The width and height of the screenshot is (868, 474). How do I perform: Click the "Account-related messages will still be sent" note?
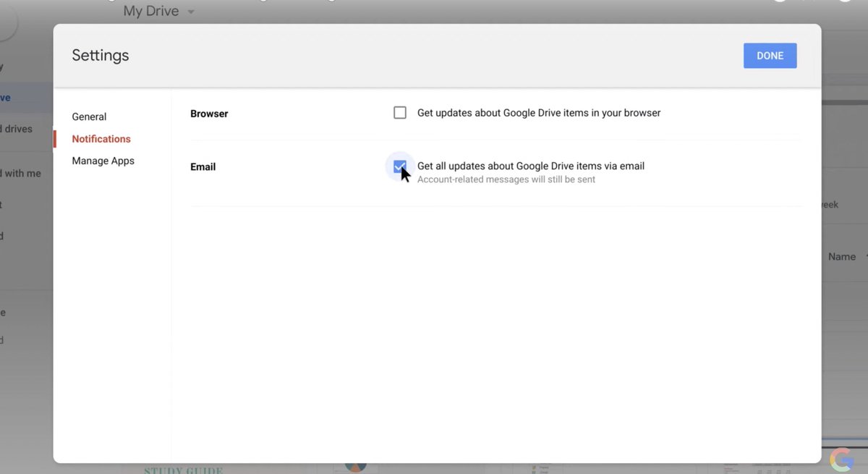[x=506, y=179]
